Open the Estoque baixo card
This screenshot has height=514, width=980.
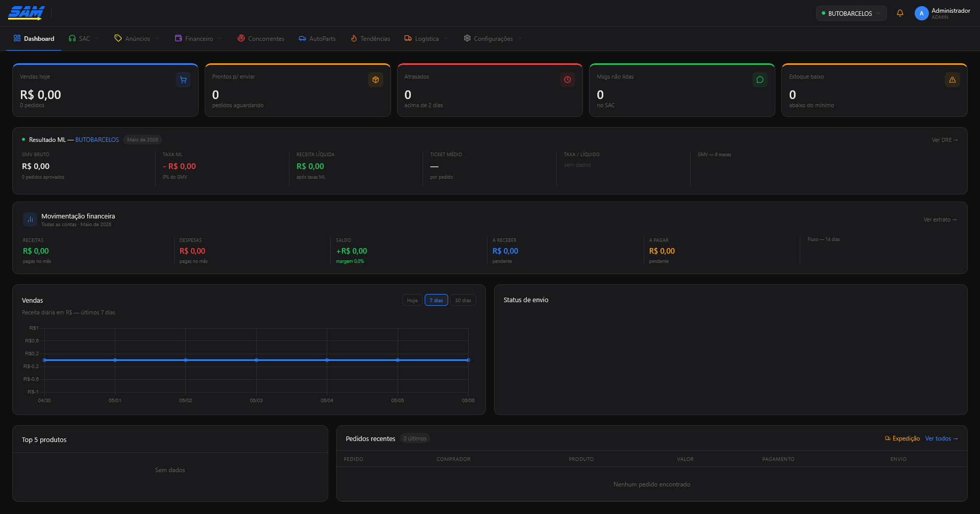click(874, 90)
